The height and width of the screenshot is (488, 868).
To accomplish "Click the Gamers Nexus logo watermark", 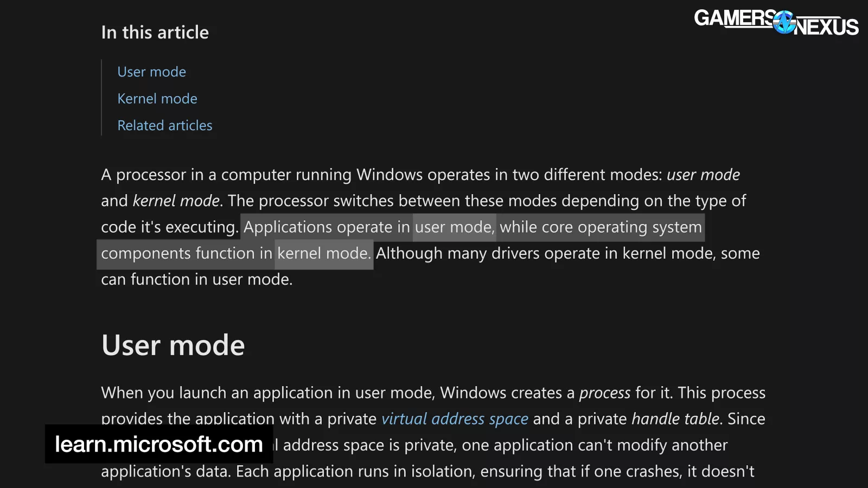I will [x=776, y=23].
